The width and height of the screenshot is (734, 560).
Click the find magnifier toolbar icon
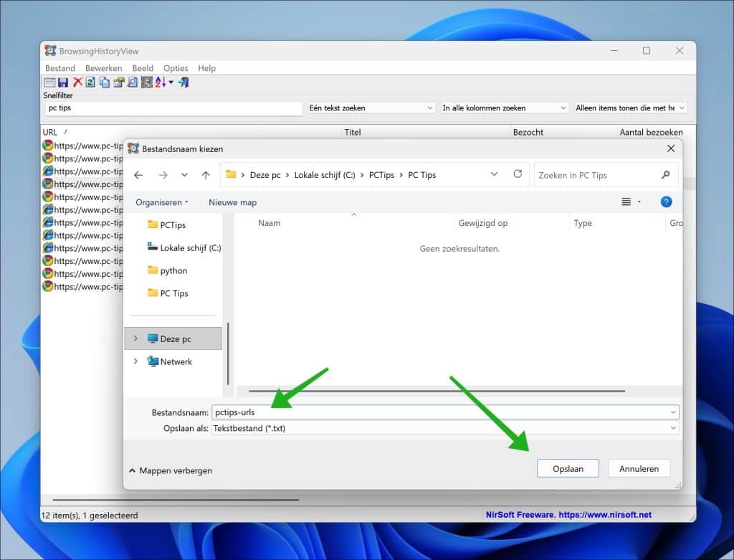[x=133, y=83]
